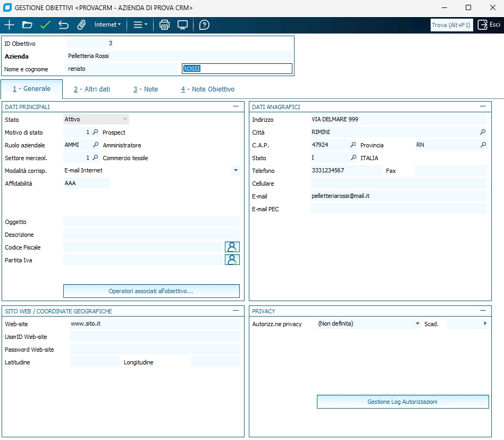Click the undo arrow in toolbar
Viewport: 504px width, 440px height.
pos(63,25)
